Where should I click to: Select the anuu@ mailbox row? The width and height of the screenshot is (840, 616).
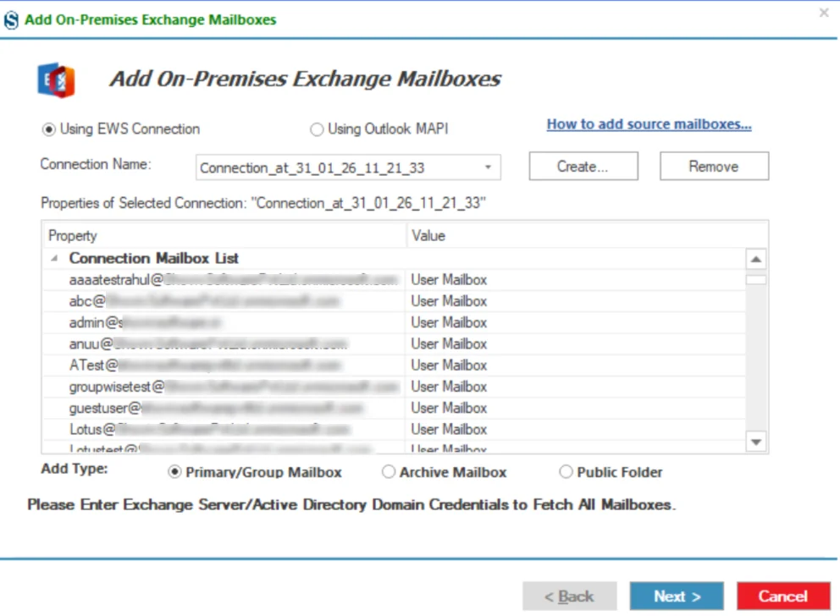point(394,344)
